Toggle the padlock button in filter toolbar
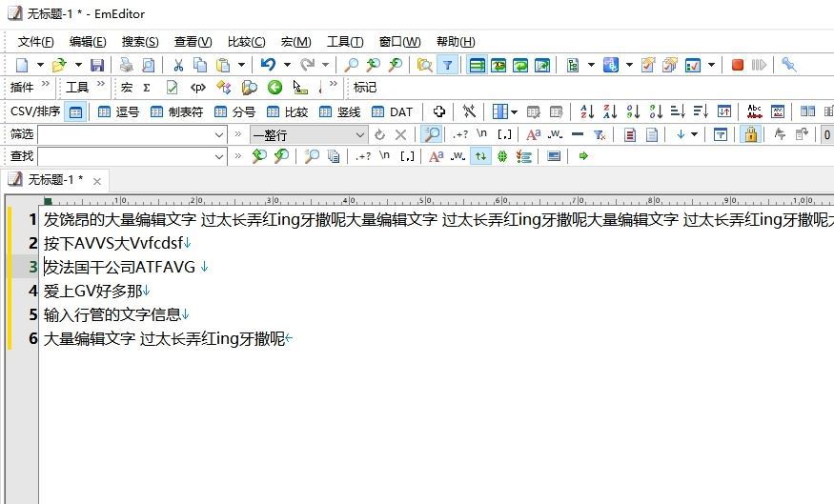 click(750, 134)
